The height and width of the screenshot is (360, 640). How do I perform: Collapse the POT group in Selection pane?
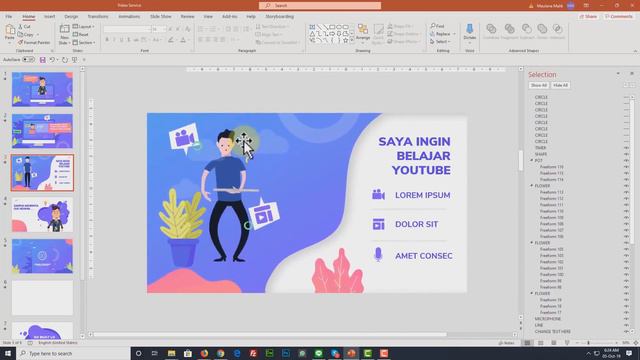[x=532, y=160]
